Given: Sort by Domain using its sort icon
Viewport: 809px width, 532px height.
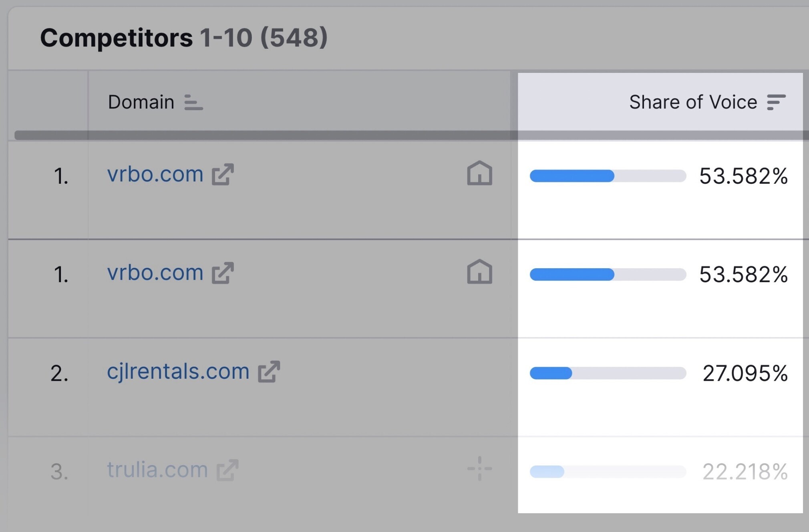Looking at the screenshot, I should coord(193,102).
